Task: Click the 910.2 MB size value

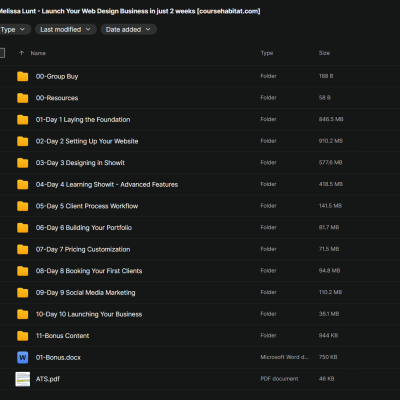Action: tap(331, 141)
